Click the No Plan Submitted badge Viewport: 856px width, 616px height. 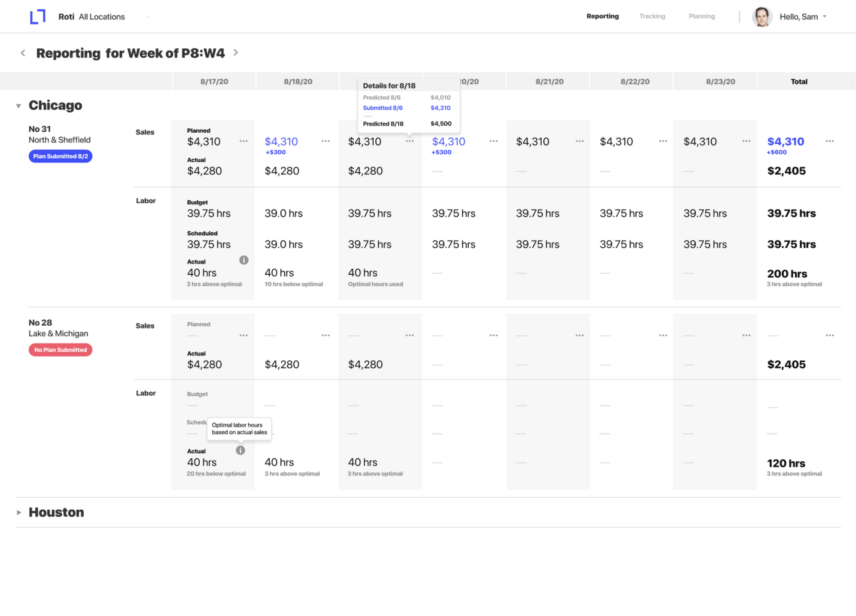coord(60,350)
